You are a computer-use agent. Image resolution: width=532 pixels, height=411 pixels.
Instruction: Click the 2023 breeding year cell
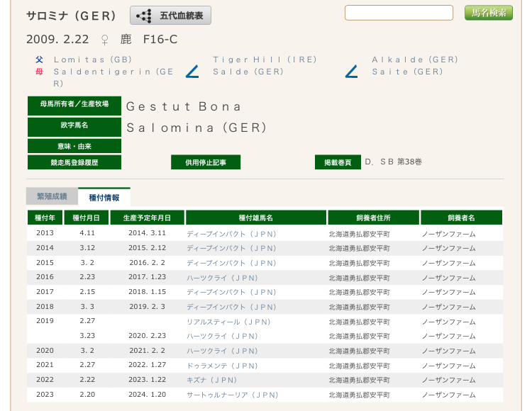[x=45, y=395]
